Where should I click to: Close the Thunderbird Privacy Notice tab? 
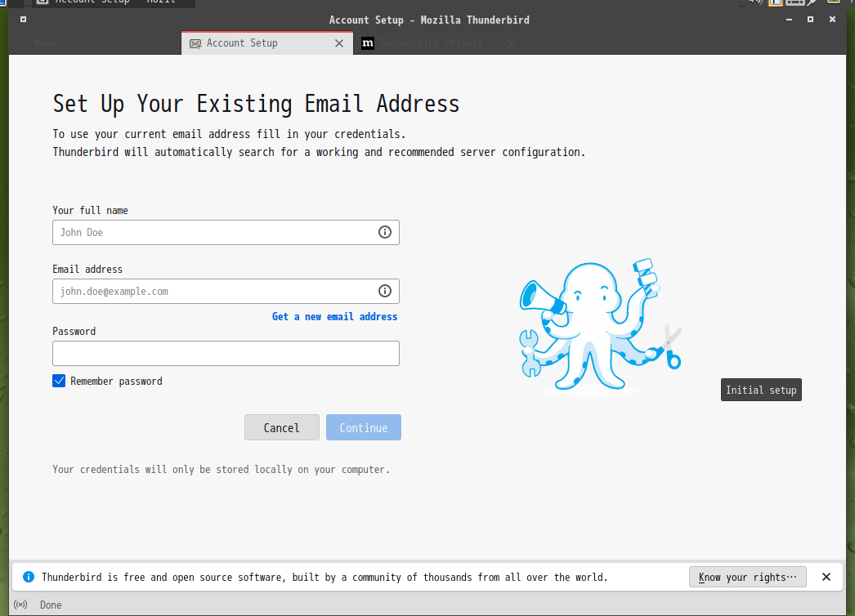[x=512, y=43]
